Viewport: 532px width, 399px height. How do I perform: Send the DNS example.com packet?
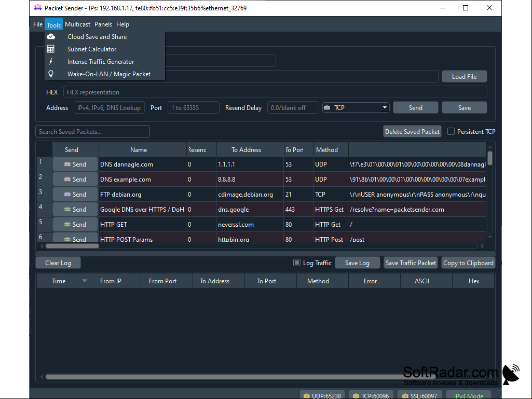75,179
